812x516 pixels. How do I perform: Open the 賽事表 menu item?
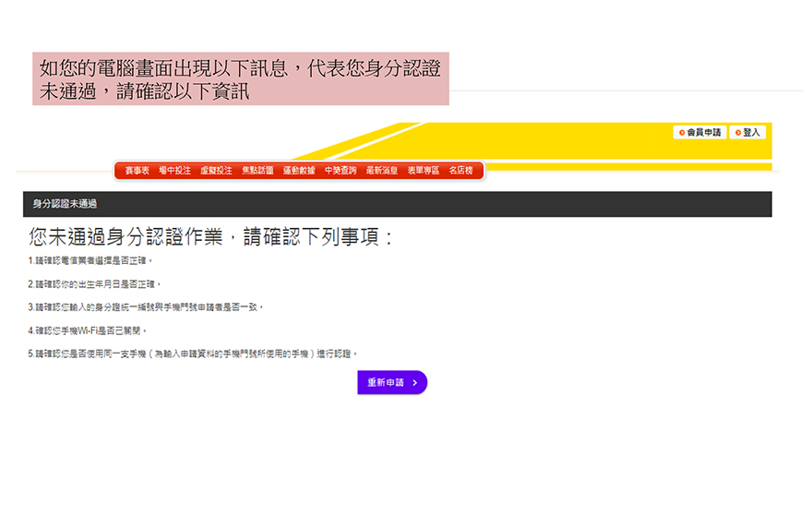[x=137, y=171]
